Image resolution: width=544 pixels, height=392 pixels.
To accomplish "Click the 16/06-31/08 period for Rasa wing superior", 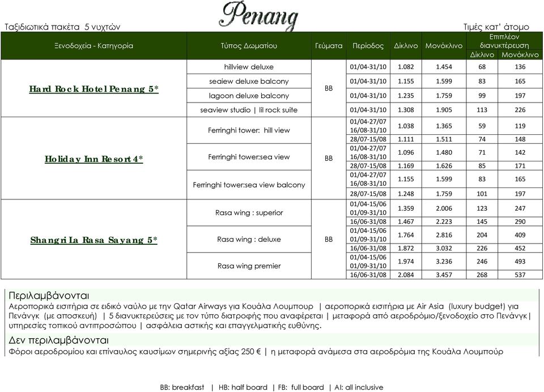I will [368, 221].
